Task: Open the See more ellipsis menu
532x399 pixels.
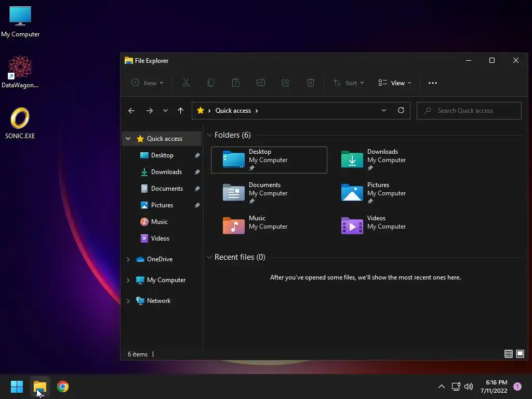Action: (x=433, y=83)
